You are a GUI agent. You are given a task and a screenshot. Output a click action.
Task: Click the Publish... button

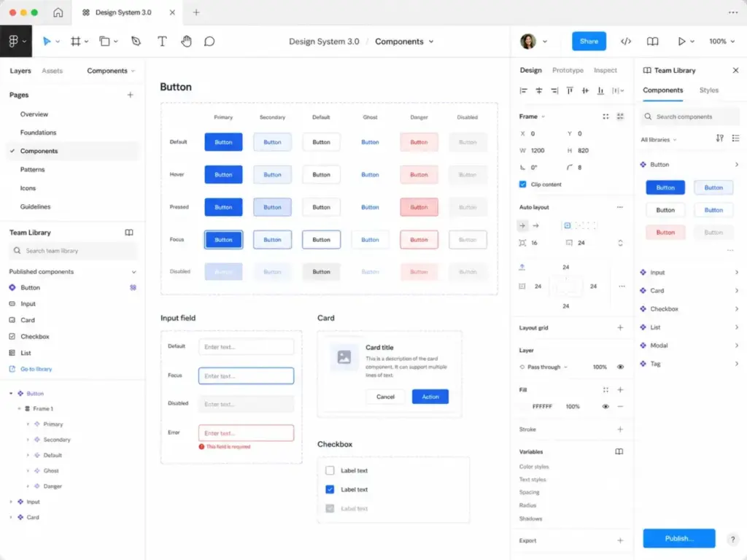click(x=679, y=539)
